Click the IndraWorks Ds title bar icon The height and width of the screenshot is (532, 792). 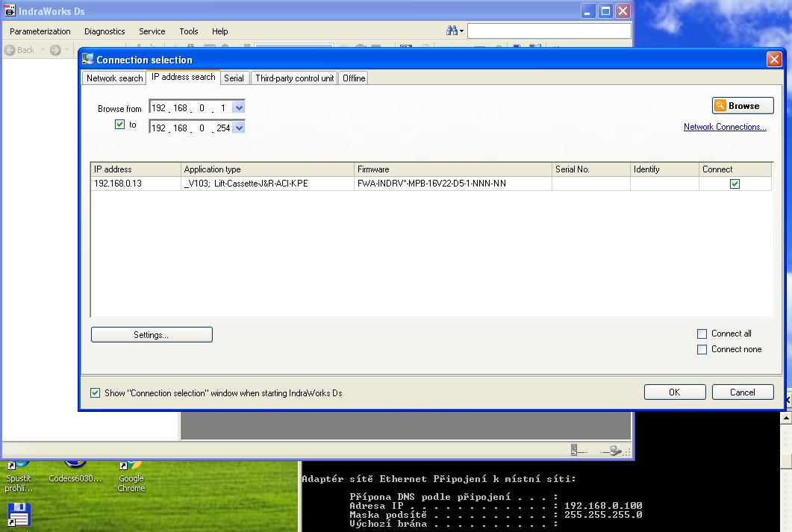(x=10, y=10)
